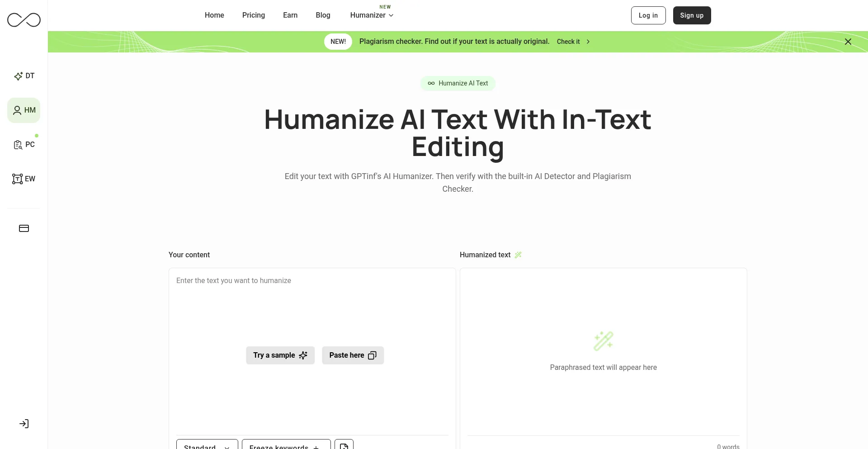The width and height of the screenshot is (868, 449).
Task: Click the login arrow icon at sidebar bottom
Action: [x=24, y=424]
